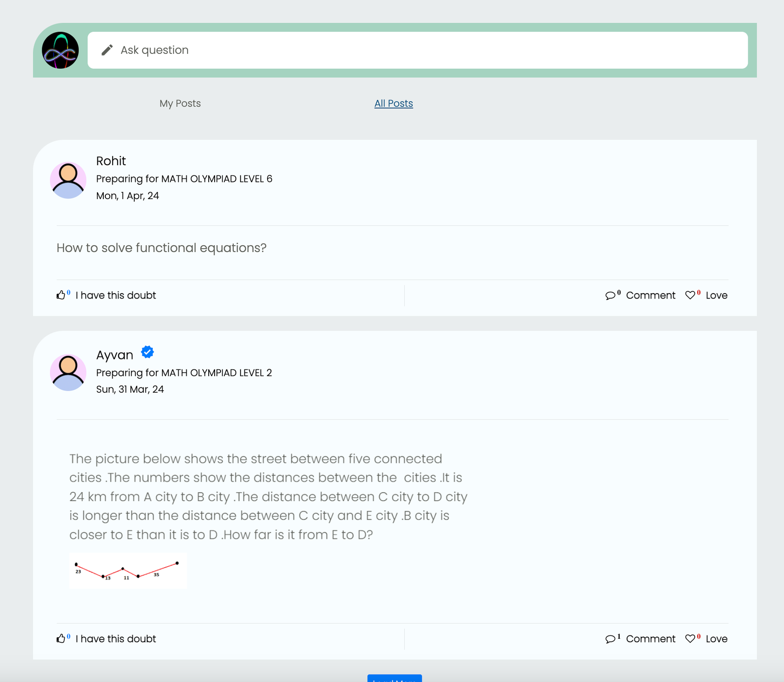Click comment bubble icon on Rohit's post
784x682 pixels.
610,296
